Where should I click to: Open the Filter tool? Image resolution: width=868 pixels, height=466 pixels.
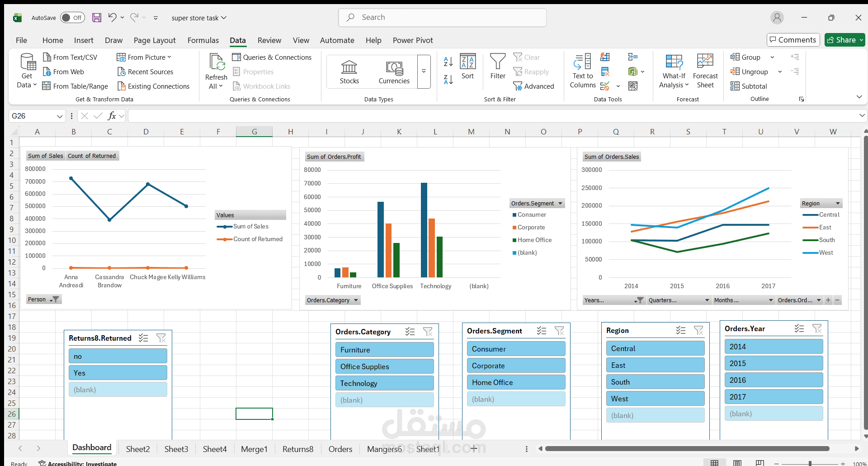click(497, 68)
